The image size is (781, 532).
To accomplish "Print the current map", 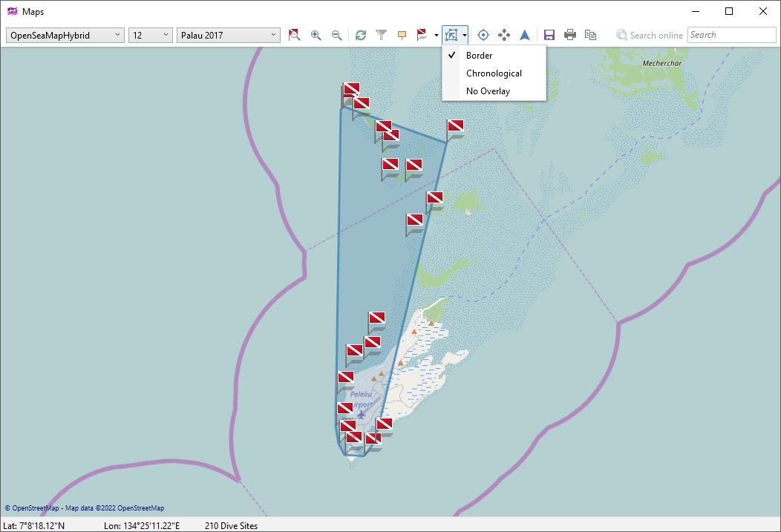I will pyautogui.click(x=569, y=34).
